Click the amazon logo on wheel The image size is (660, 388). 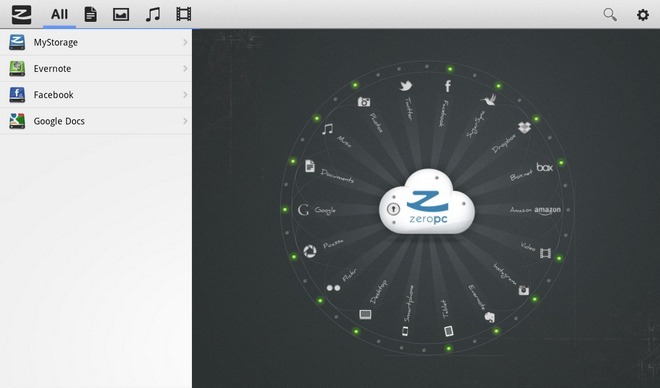548,210
